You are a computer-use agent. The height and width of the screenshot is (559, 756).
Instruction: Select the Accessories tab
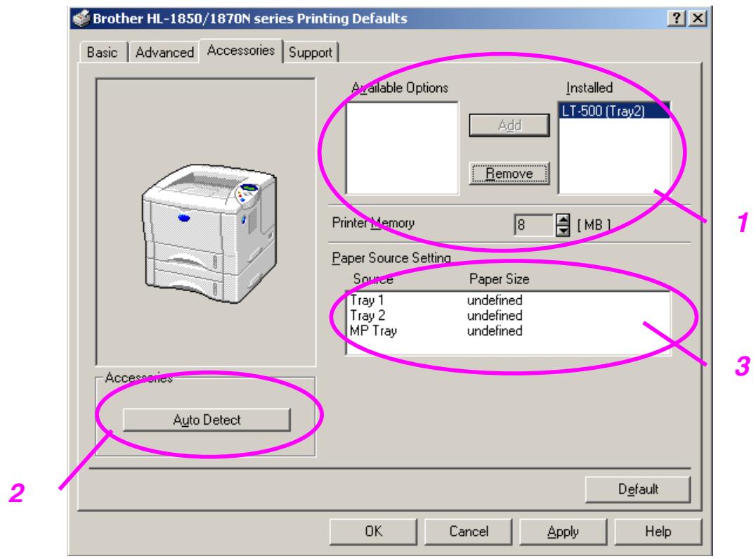(x=240, y=50)
